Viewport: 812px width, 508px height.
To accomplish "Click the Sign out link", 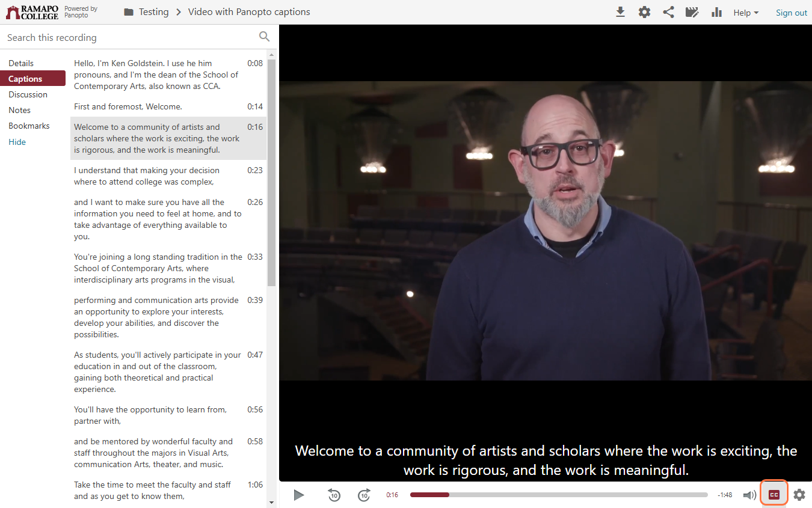I will click(792, 13).
